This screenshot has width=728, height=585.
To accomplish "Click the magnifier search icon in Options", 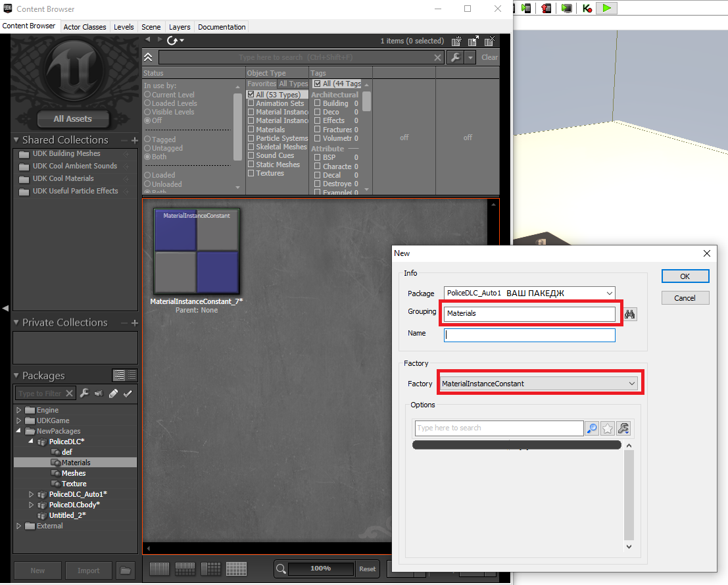I will (592, 428).
